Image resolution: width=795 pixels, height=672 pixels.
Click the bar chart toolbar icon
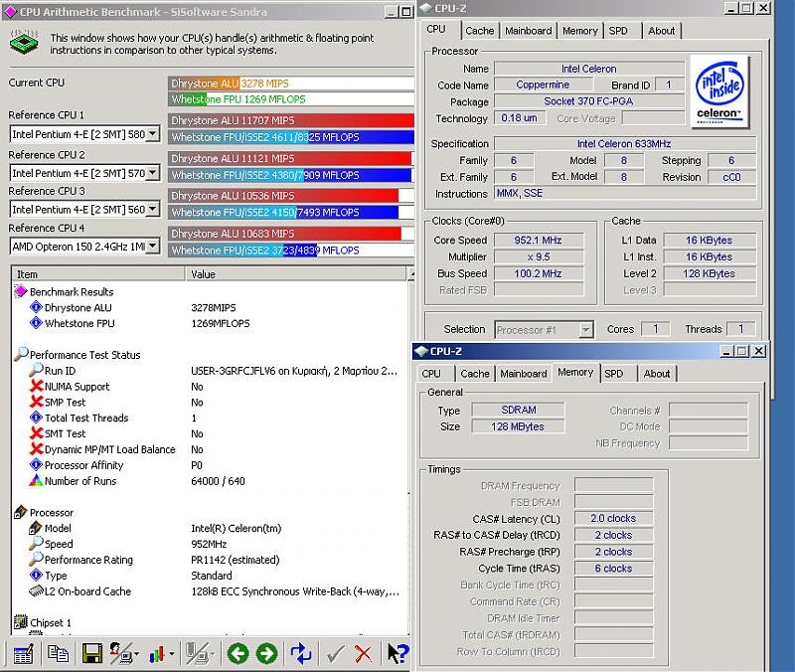click(x=157, y=654)
